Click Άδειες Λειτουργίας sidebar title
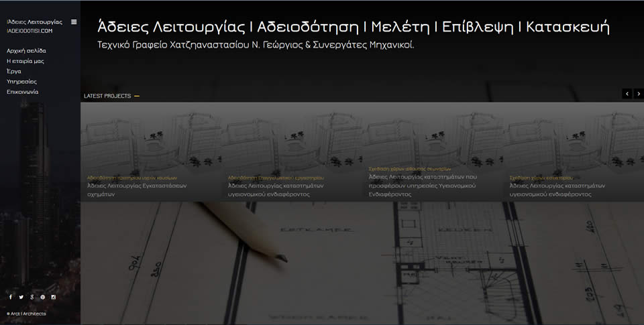 34,21
